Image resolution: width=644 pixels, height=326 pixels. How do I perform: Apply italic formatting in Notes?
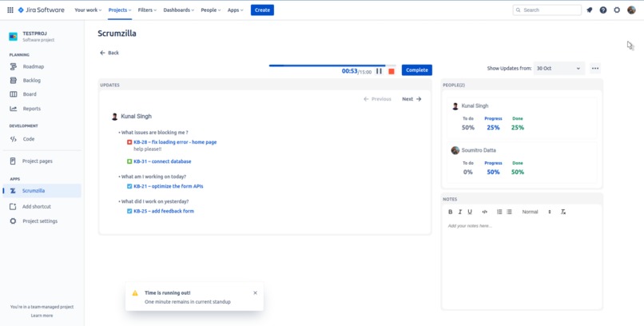tap(460, 212)
